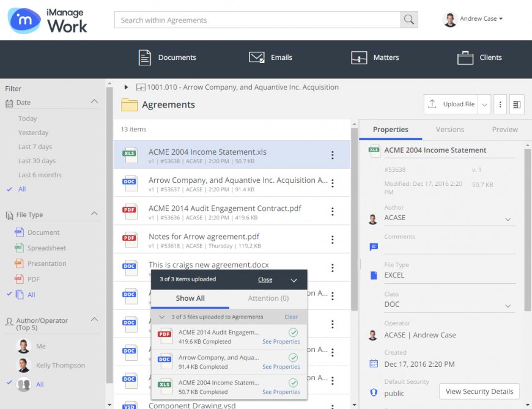Viewport: 532px width, 409px height.
Task: Open the Andrew Case user dropdown
Action: pos(481,19)
